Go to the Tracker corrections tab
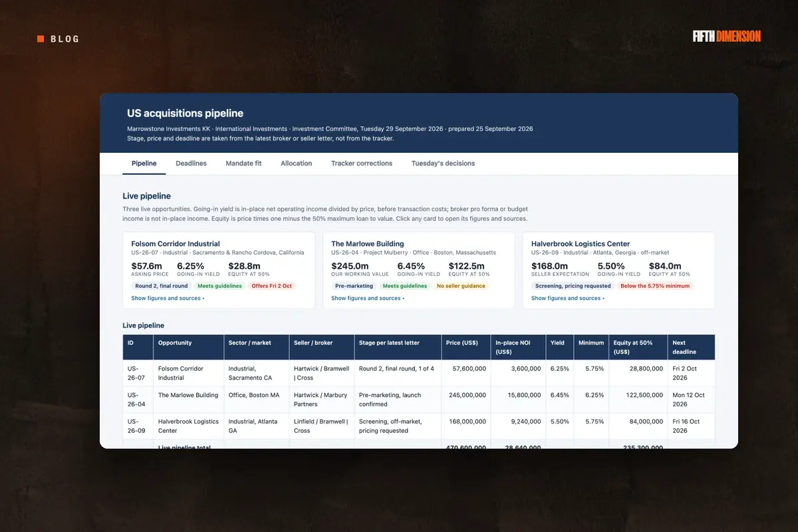The width and height of the screenshot is (798, 532). pos(362,163)
